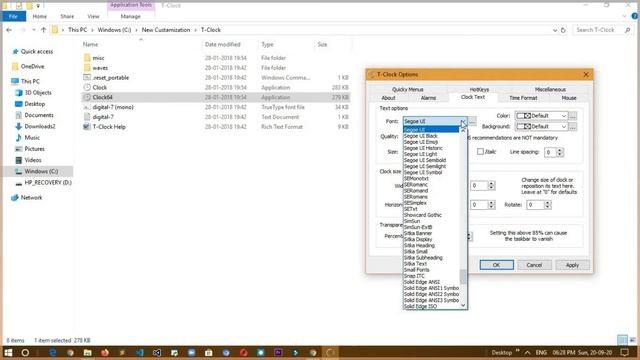Launch Edge browser from taskbar
Image resolution: width=640 pixels, height=360 pixels.
[53, 352]
